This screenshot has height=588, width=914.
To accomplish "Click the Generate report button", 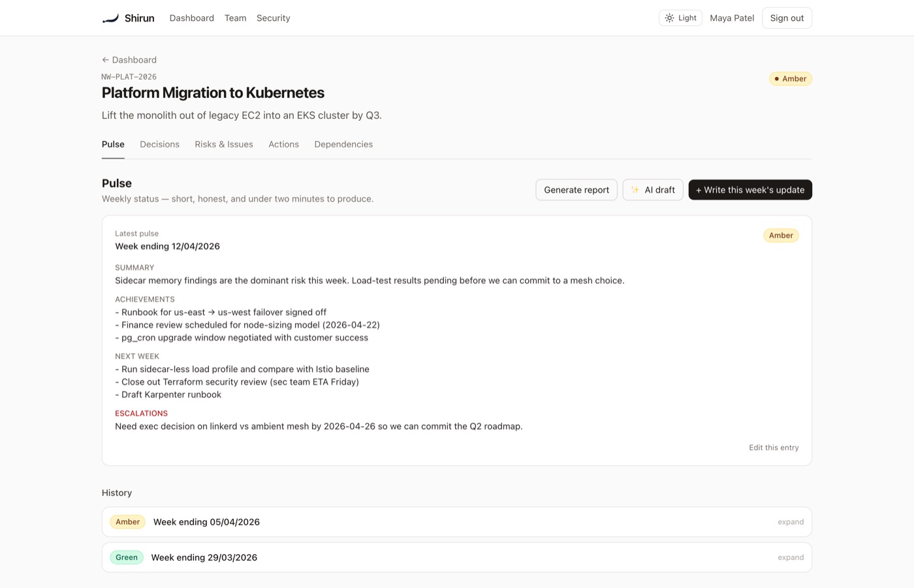I will click(x=576, y=190).
